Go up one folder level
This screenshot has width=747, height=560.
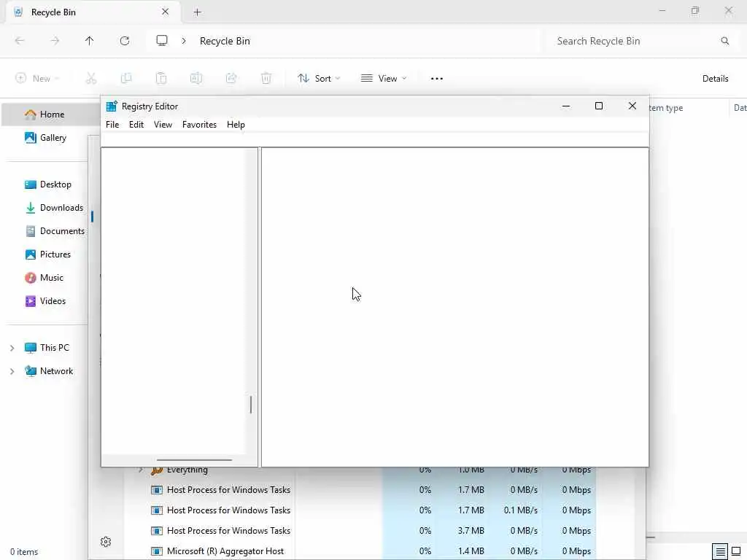[x=90, y=41]
